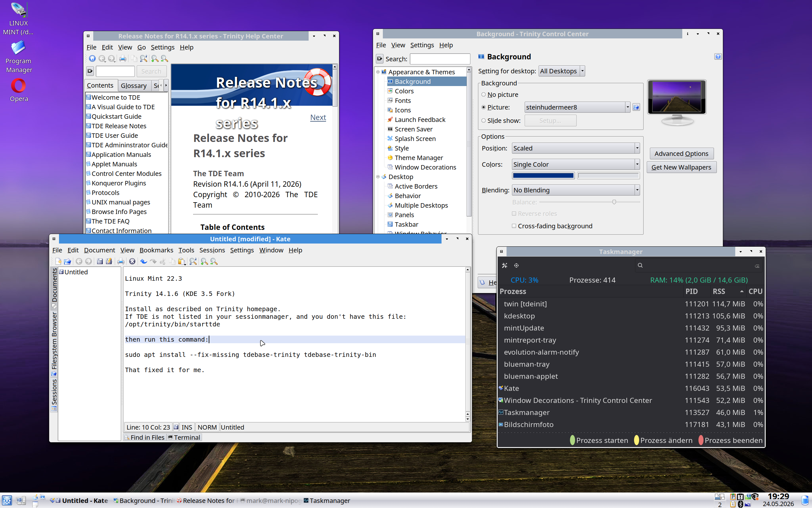Click the Get New Wallpapers button
The width and height of the screenshot is (812, 508).
pos(681,167)
